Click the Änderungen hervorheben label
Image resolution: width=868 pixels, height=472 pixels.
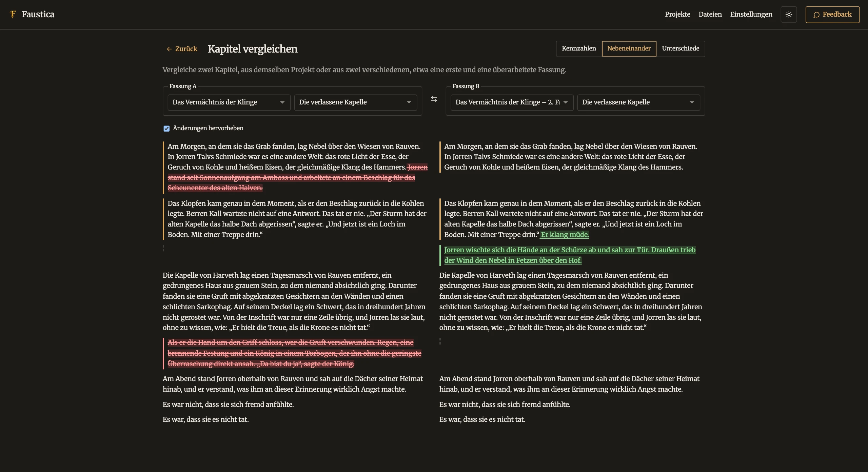(208, 128)
